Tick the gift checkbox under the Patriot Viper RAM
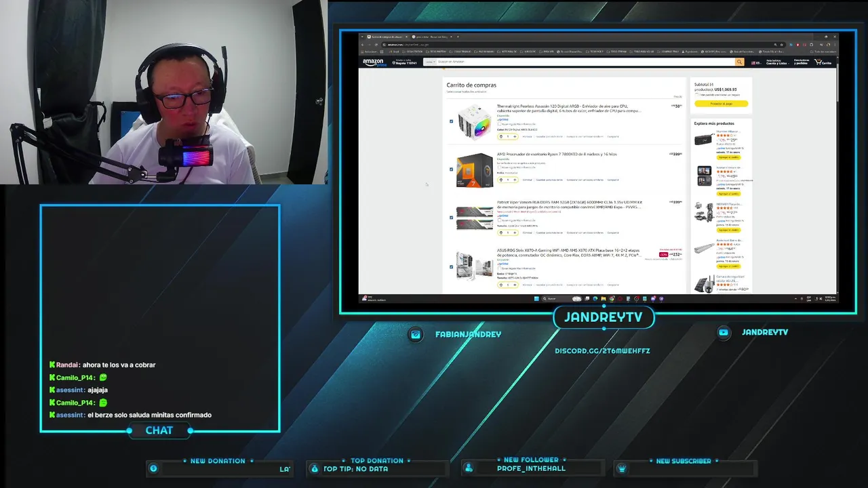The image size is (868, 488). (499, 220)
